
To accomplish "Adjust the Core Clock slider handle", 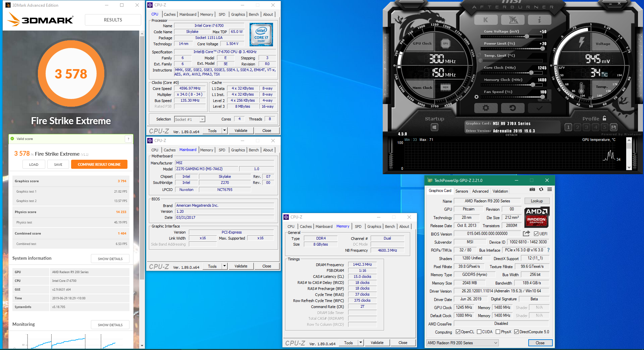I will [531, 73].
